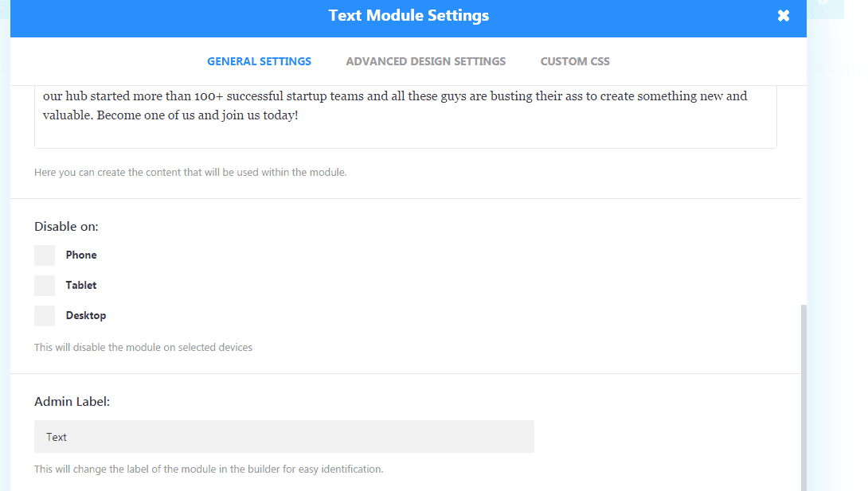Open the Advanced Design Settings tab
This screenshot has height=491, width=868.
pyautogui.click(x=425, y=61)
